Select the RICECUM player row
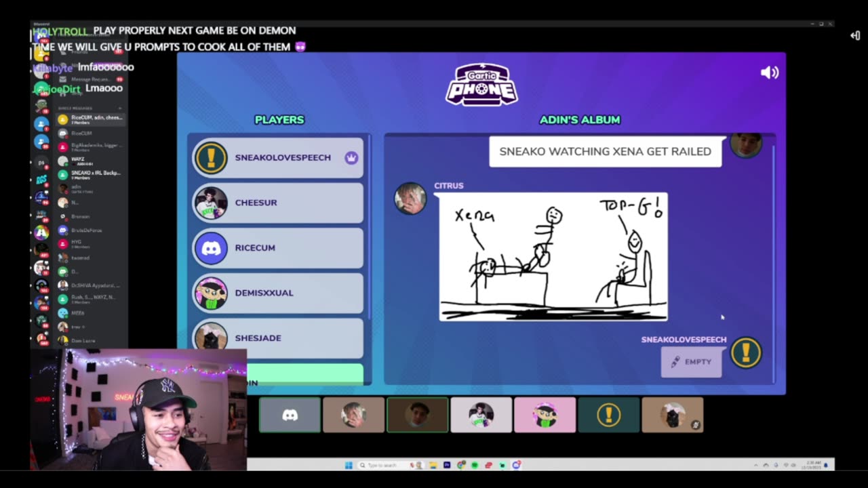 coord(278,247)
